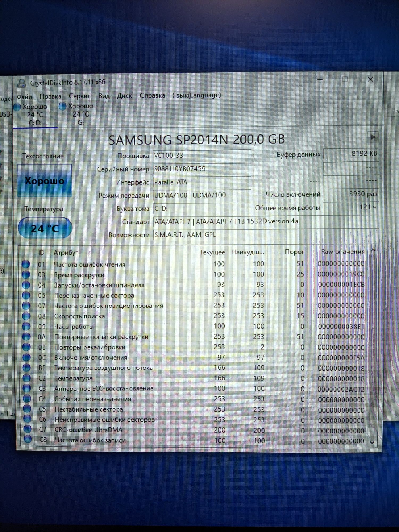Screen dimensions: 399x532
Task: Click status icon for Часы работы
Action: coord(26,326)
